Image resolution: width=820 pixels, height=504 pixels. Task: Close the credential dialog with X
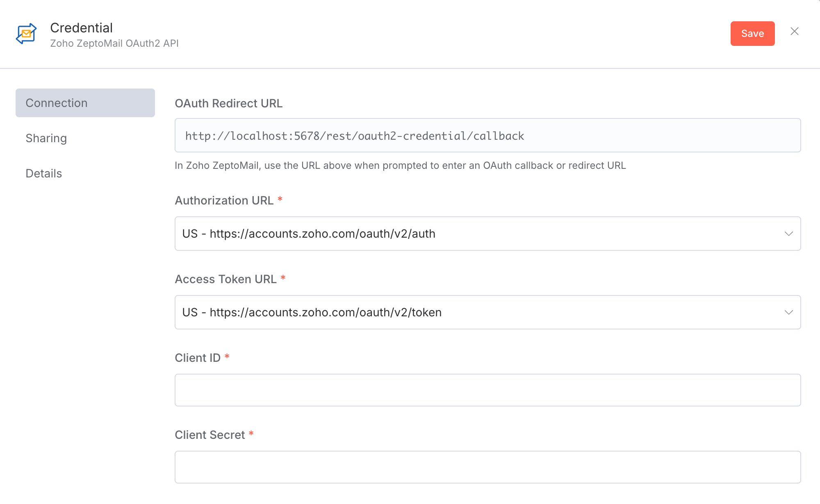(x=794, y=32)
